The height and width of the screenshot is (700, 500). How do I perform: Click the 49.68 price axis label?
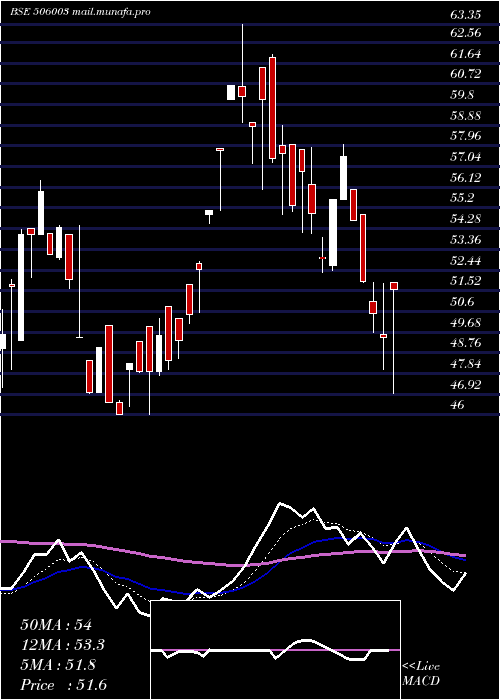click(466, 322)
